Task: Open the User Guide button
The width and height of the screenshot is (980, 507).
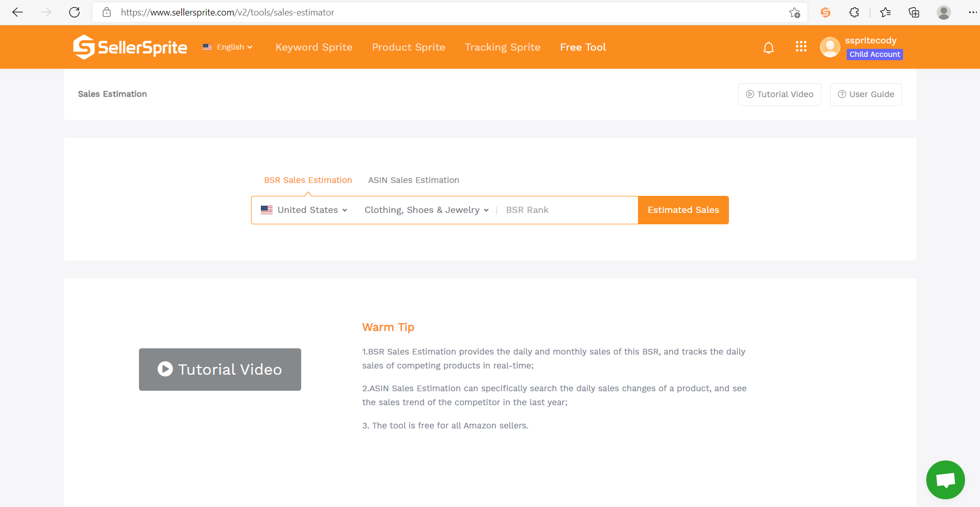Action: (x=866, y=95)
